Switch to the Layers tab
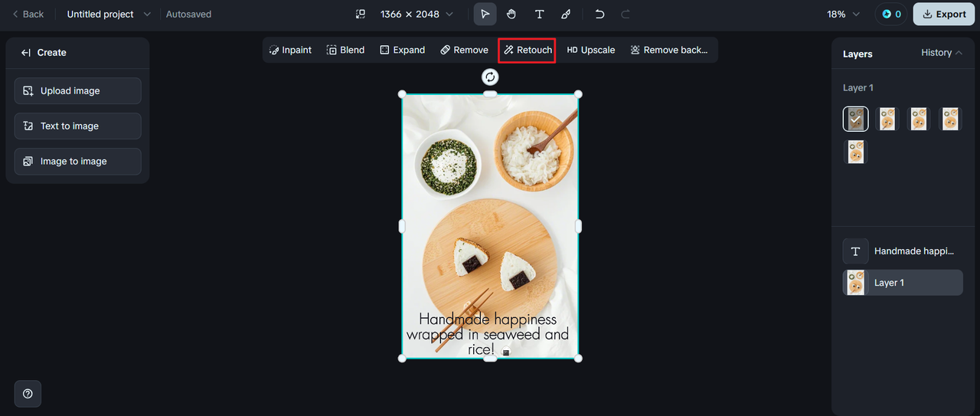Image resolution: width=980 pixels, height=416 pixels. (857, 54)
